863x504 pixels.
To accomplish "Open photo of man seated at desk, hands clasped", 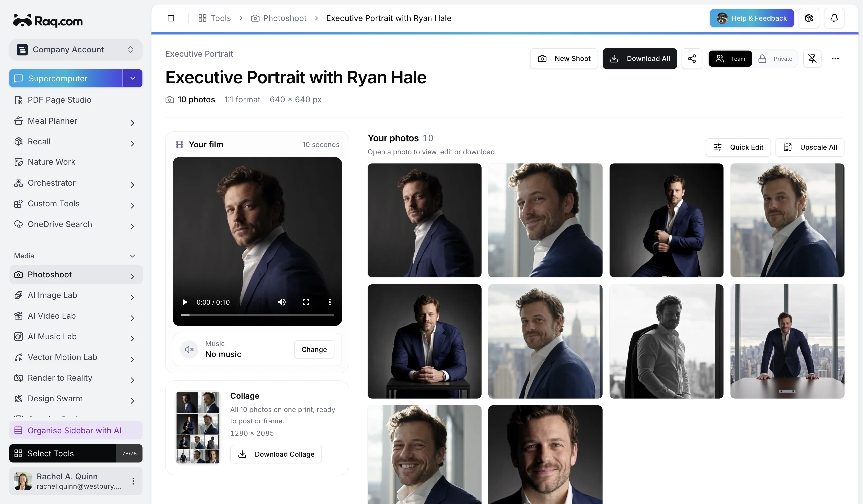I will (424, 341).
